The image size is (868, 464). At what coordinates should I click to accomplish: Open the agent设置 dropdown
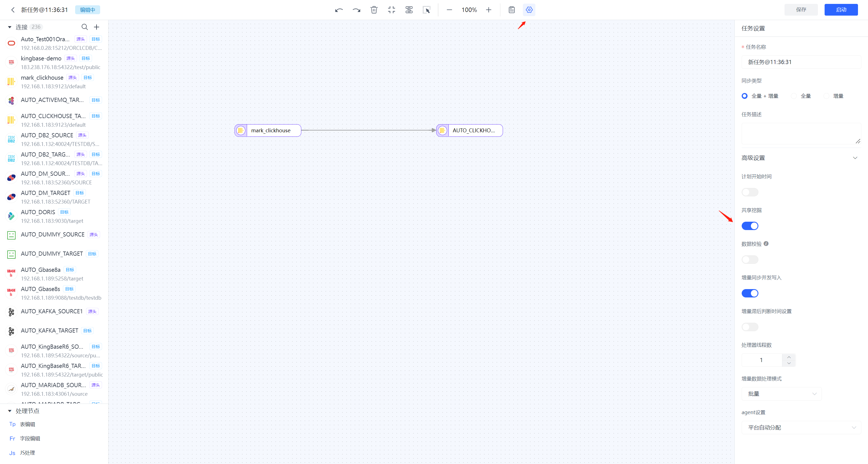(x=801, y=428)
